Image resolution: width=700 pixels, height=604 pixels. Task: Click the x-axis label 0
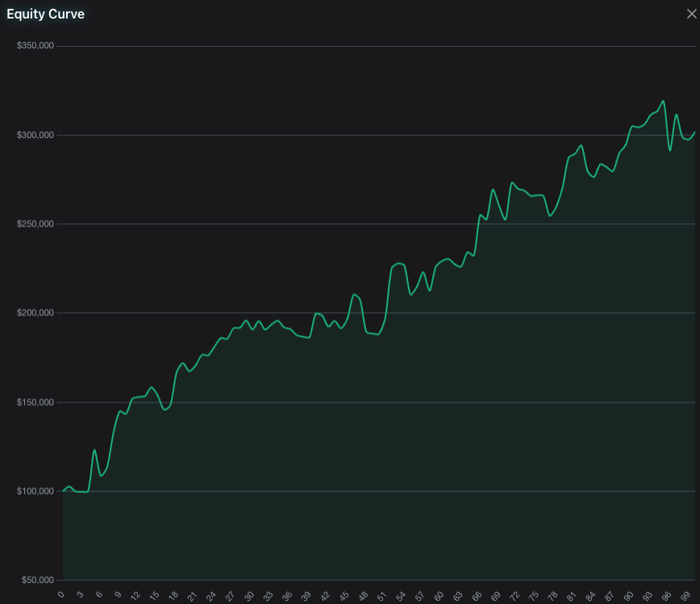pyautogui.click(x=61, y=595)
